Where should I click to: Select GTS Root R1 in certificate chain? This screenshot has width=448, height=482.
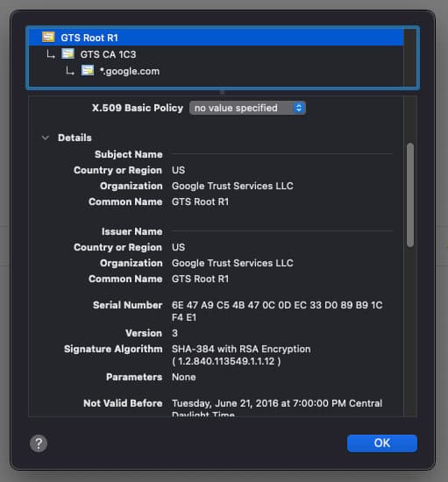(x=216, y=38)
